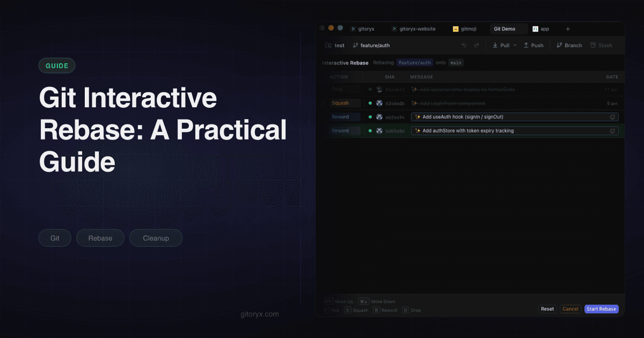
Task: Select the Cleanup tag pill
Action: 156,238
